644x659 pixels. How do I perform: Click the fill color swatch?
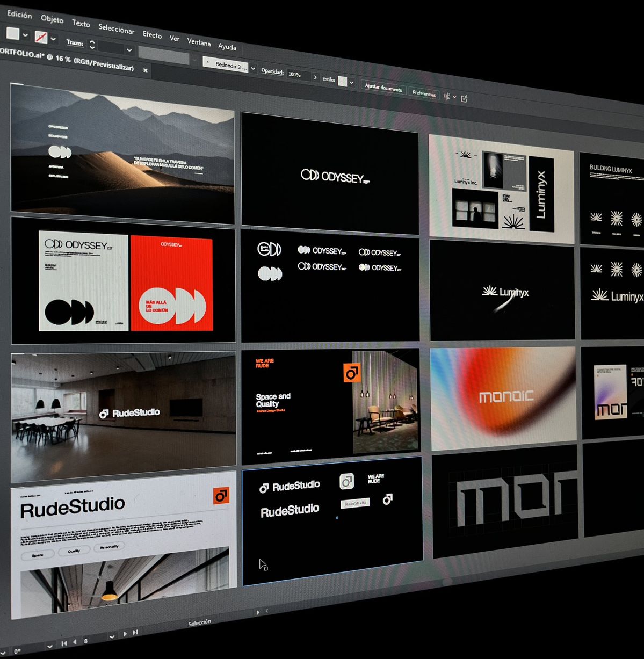click(x=13, y=34)
